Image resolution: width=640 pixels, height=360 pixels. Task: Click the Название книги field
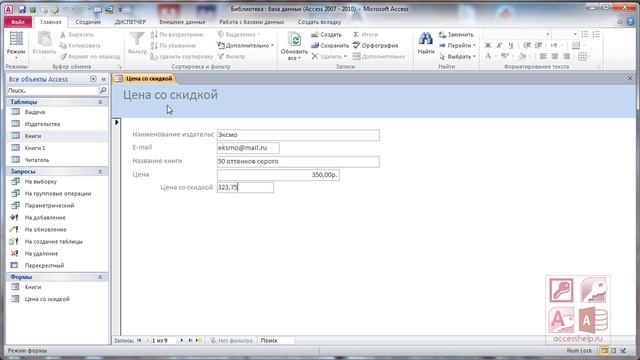click(298, 162)
